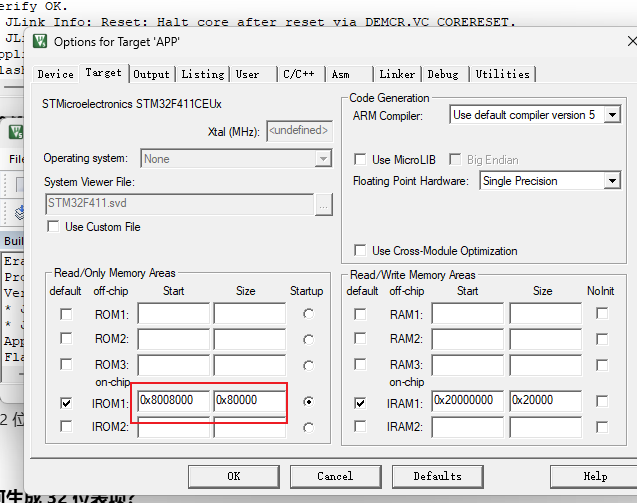Click the uVision icon in background window
The height and width of the screenshot is (503, 637).
16,132
